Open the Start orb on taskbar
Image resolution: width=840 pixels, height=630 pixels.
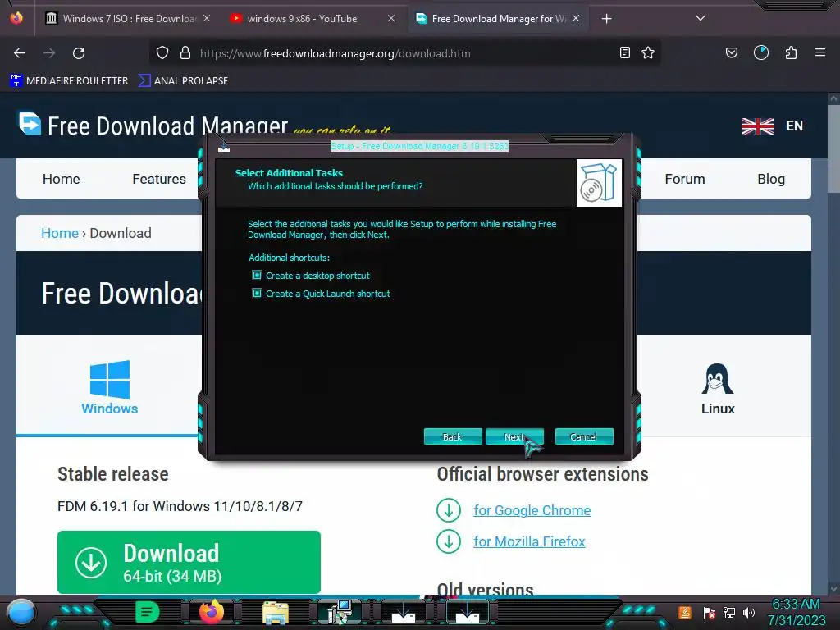[x=21, y=612]
